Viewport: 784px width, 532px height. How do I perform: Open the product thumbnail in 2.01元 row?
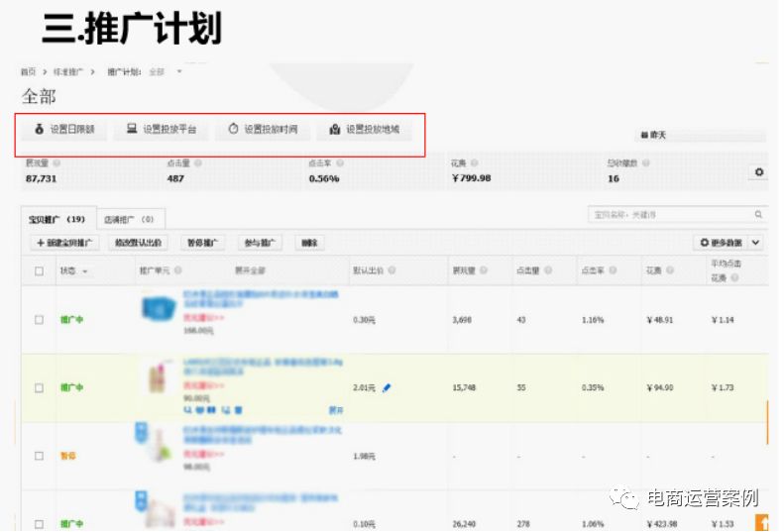[159, 379]
